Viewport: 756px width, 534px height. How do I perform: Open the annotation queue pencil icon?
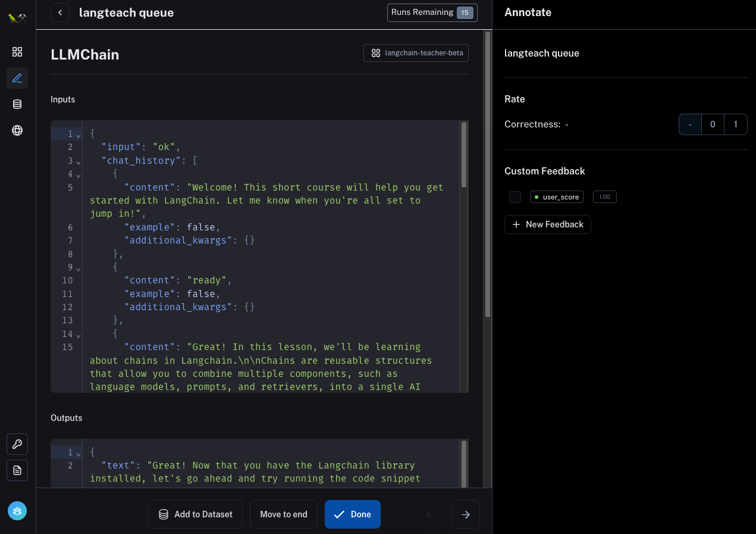pyautogui.click(x=17, y=78)
